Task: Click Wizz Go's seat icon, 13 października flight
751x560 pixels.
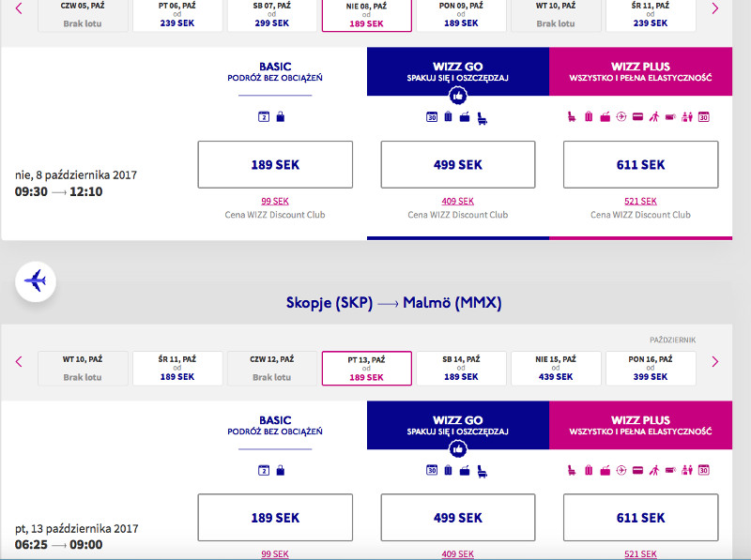Action: click(x=483, y=472)
